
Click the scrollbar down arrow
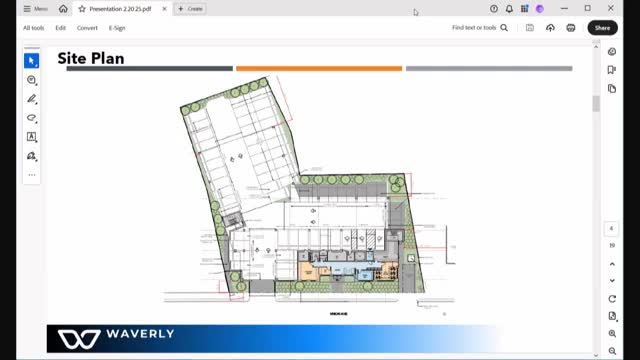pos(596,355)
